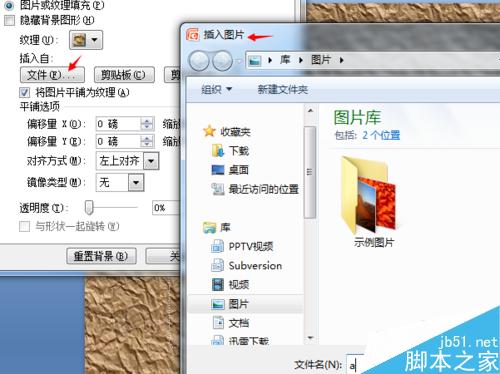Select the picture or texture fill radio button
The height and width of the screenshot is (374, 500).
pos(9,5)
